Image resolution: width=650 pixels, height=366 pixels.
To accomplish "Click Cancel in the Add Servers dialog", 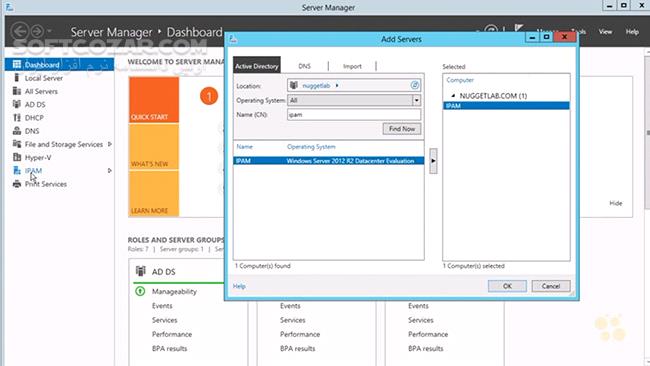I will point(551,286).
